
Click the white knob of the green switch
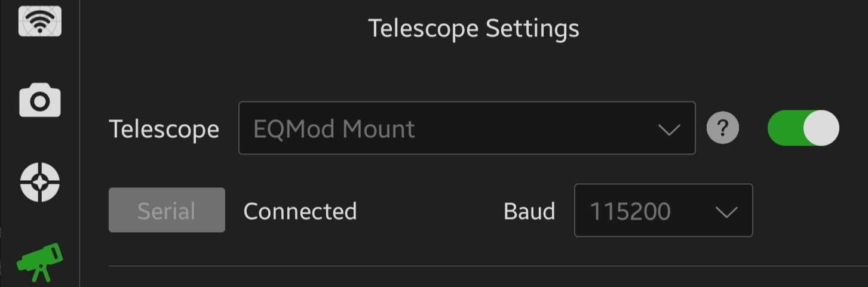pos(821,128)
